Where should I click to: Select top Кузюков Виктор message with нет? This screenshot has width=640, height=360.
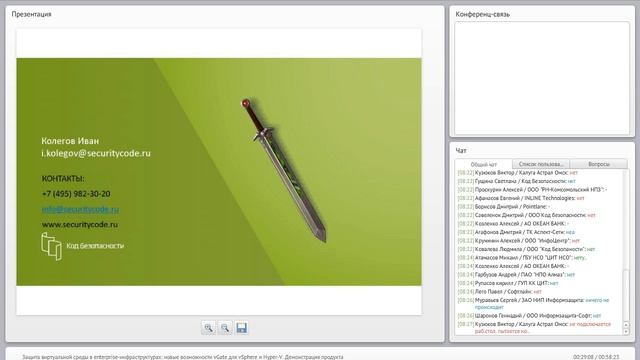coord(518,173)
